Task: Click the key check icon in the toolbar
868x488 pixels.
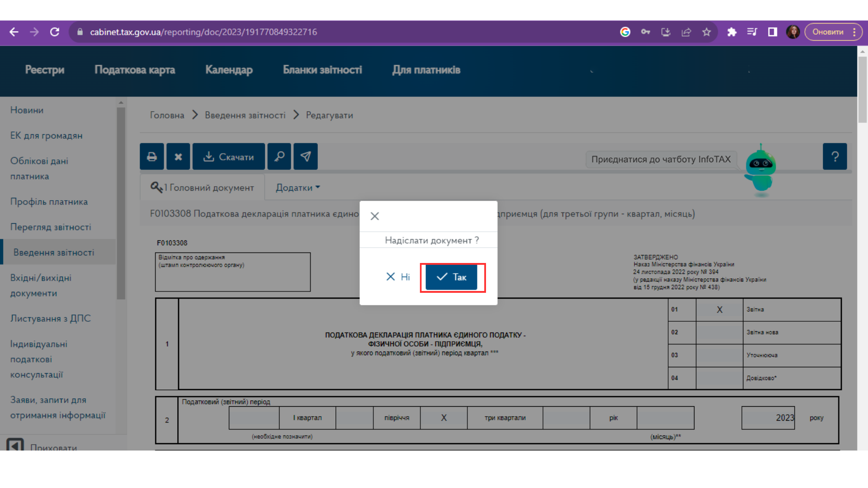Action: click(279, 157)
